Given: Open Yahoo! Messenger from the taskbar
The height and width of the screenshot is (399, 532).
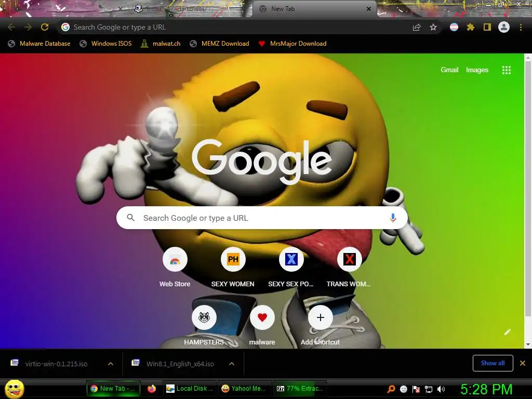Looking at the screenshot, I should [x=244, y=389].
